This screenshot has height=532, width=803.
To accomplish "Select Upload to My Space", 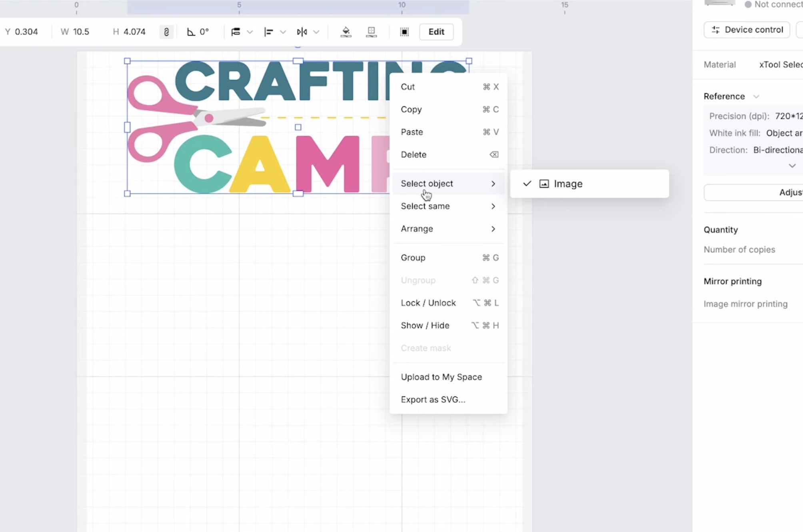I will (441, 376).
